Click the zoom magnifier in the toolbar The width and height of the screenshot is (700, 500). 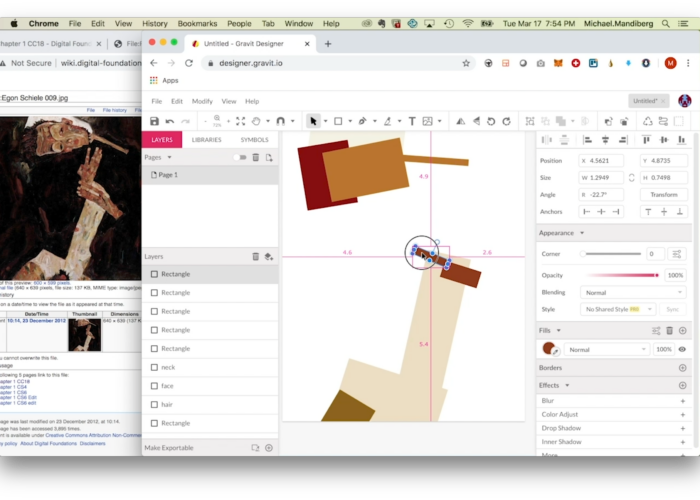[x=217, y=119]
